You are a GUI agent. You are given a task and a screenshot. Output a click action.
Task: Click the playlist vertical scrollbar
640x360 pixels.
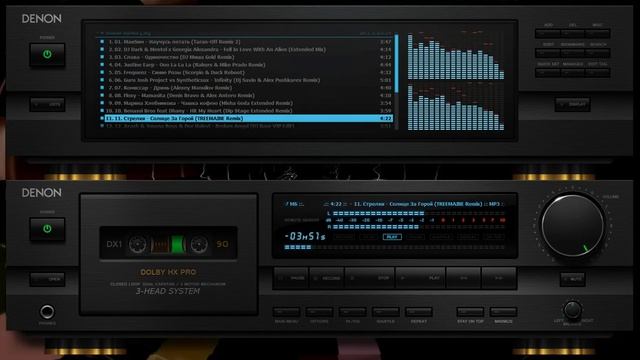[396, 82]
